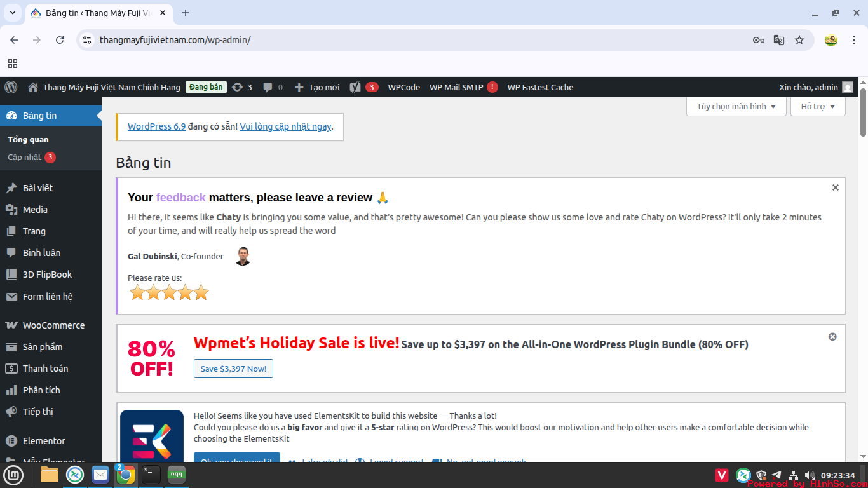Open WPCode from the admin toolbar

404,87
